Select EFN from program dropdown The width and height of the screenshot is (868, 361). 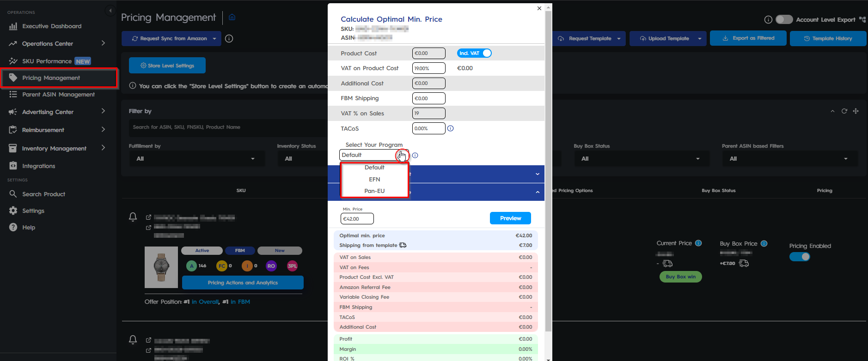pos(374,180)
